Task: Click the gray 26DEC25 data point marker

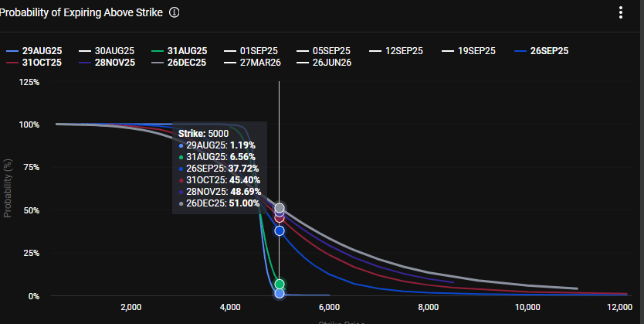Action: click(x=280, y=208)
